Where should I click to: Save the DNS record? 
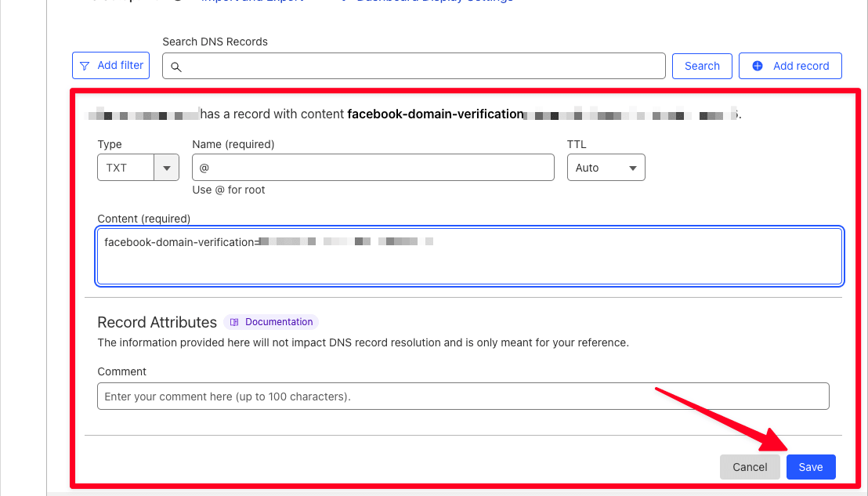coord(811,467)
